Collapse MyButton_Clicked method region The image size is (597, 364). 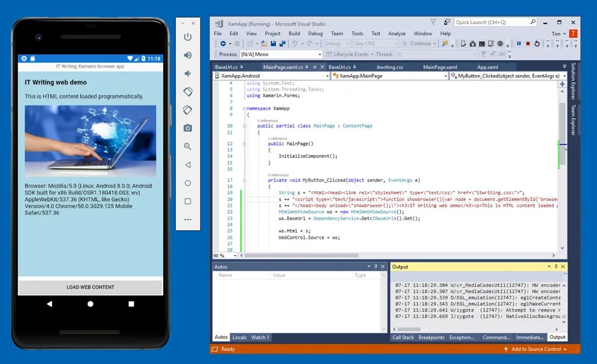coord(244,181)
